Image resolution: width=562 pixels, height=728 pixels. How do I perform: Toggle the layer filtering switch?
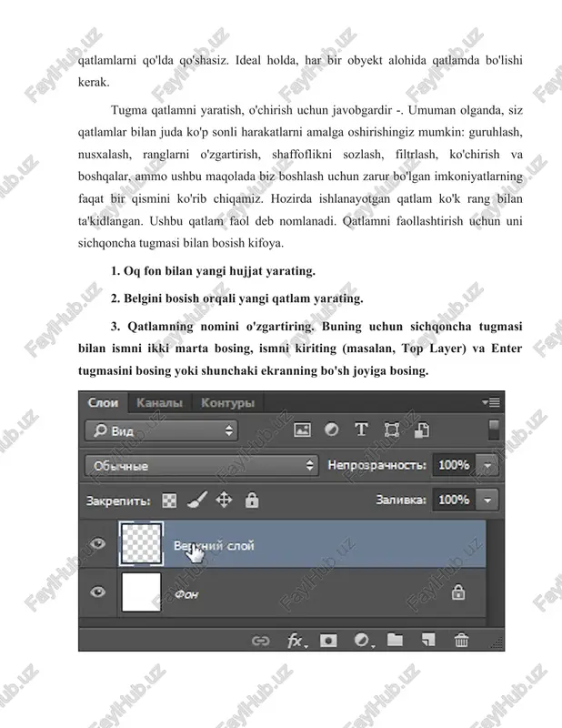coord(494,430)
